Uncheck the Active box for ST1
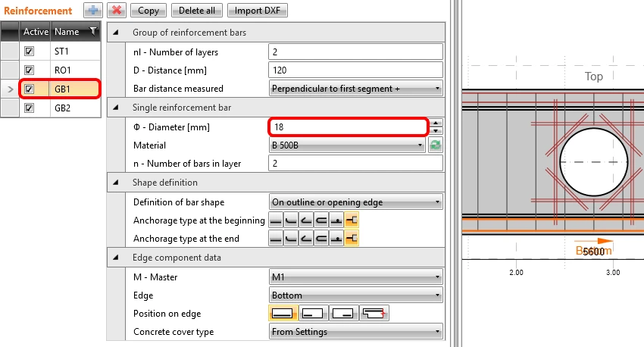Viewport: 644px width, 347px height. tap(29, 52)
